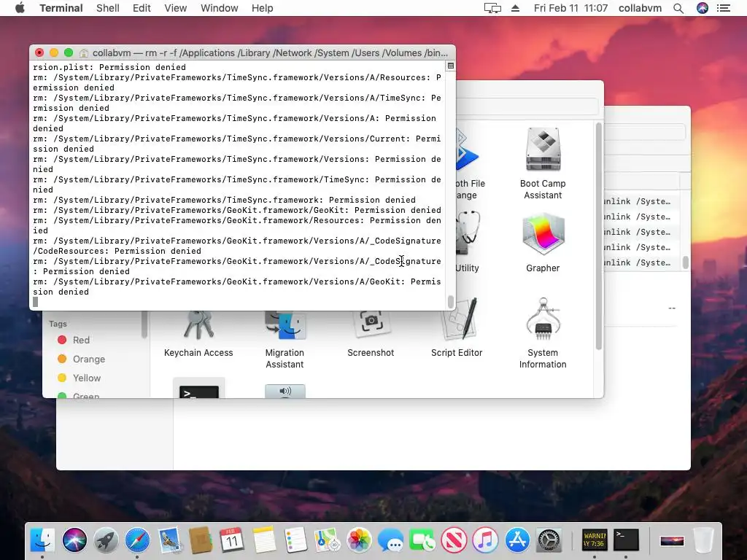
Task: Open FaceTime from the Dock
Action: point(422,540)
